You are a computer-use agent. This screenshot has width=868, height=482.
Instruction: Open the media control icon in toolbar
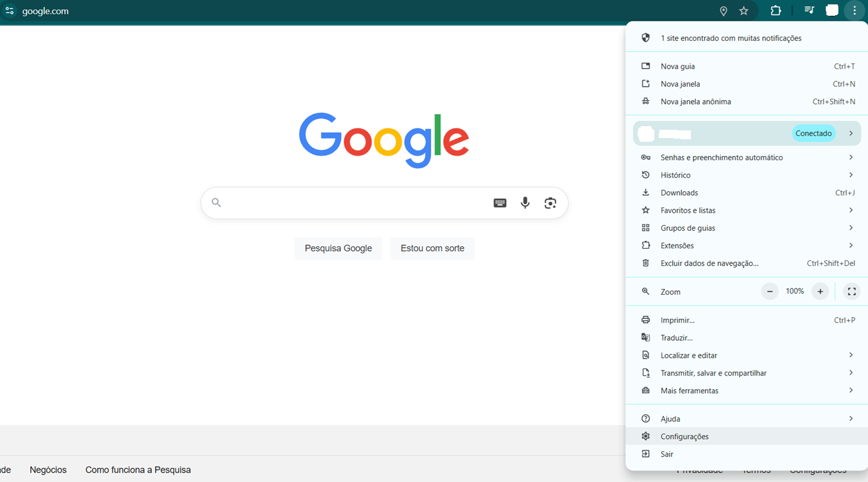809,11
